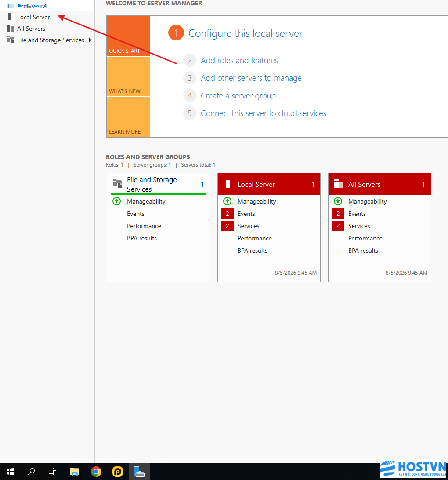Screen dimensions: 448x480
Task: Select Local Server in the sidebar
Action: (x=33, y=17)
